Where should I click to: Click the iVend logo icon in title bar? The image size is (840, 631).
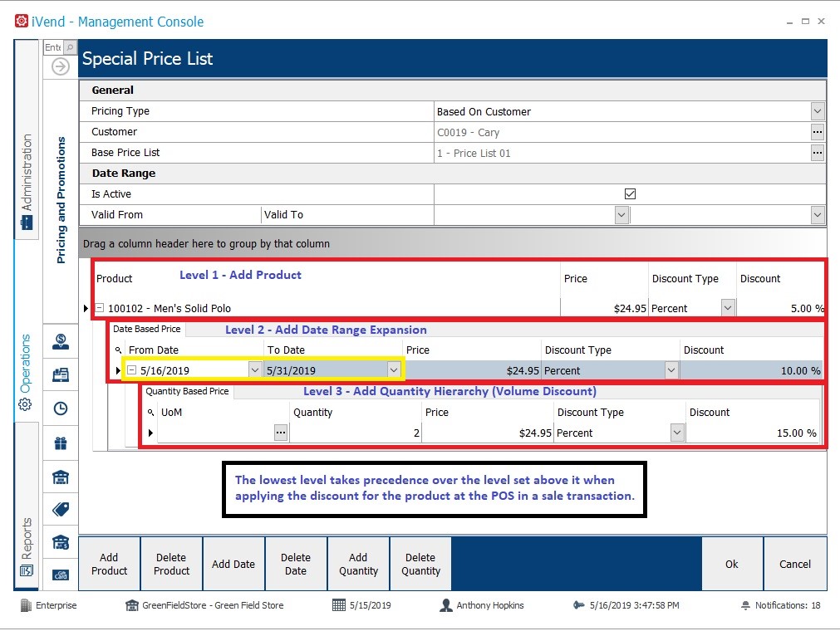coord(22,21)
